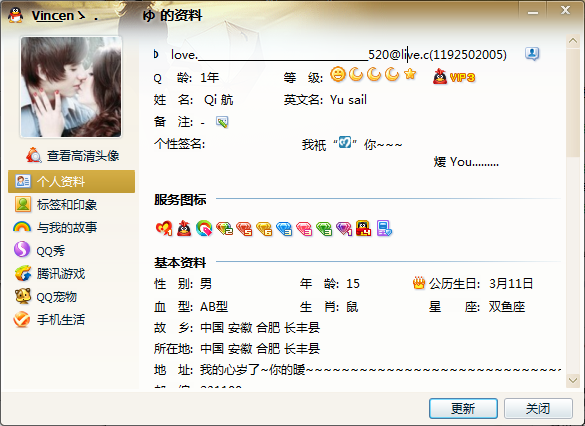This screenshot has height=426, width=585.
Task: Click the VIP3 membership badge
Action: 454,77
